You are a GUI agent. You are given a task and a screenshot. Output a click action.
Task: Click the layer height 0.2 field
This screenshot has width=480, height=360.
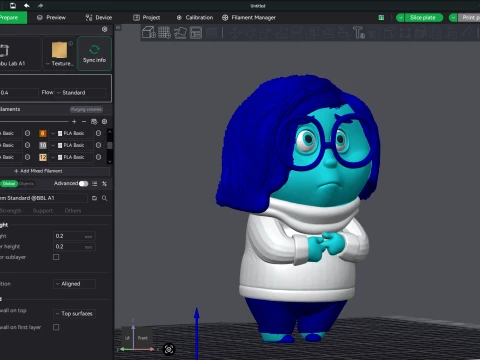point(74,236)
